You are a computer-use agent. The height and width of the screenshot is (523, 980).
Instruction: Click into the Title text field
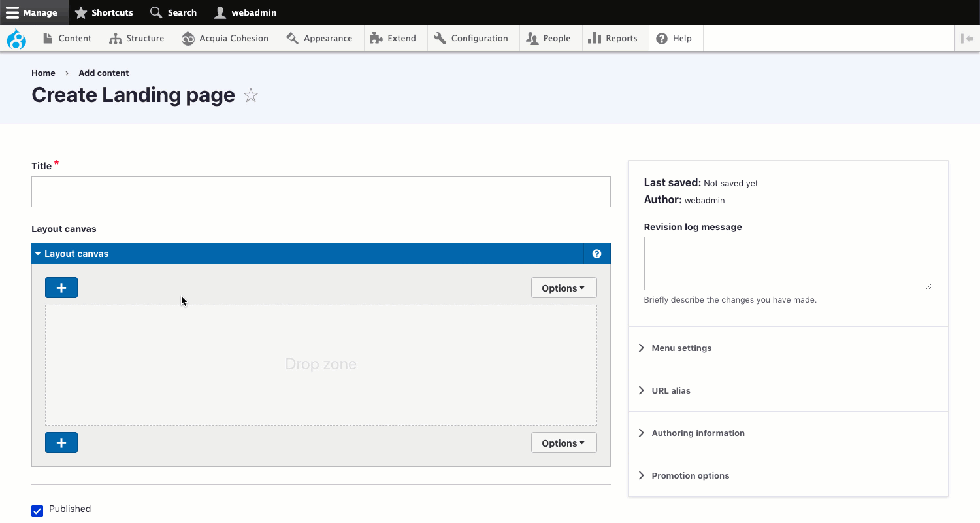[x=321, y=192]
